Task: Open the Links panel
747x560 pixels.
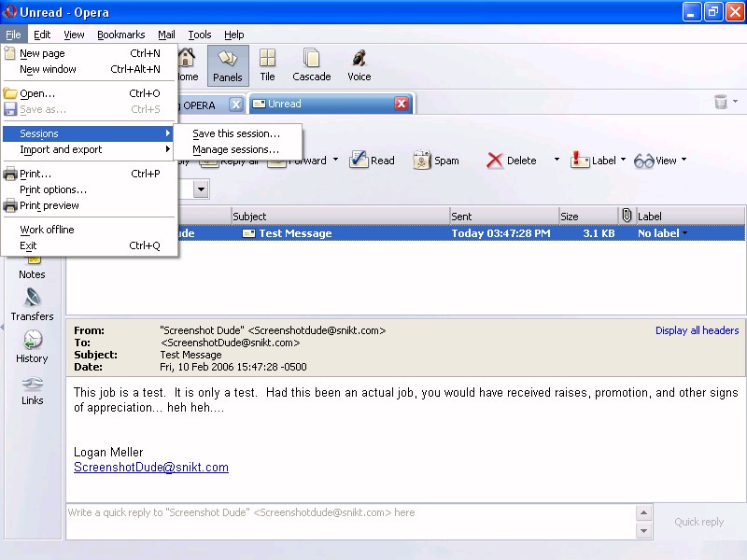Action: point(32,389)
